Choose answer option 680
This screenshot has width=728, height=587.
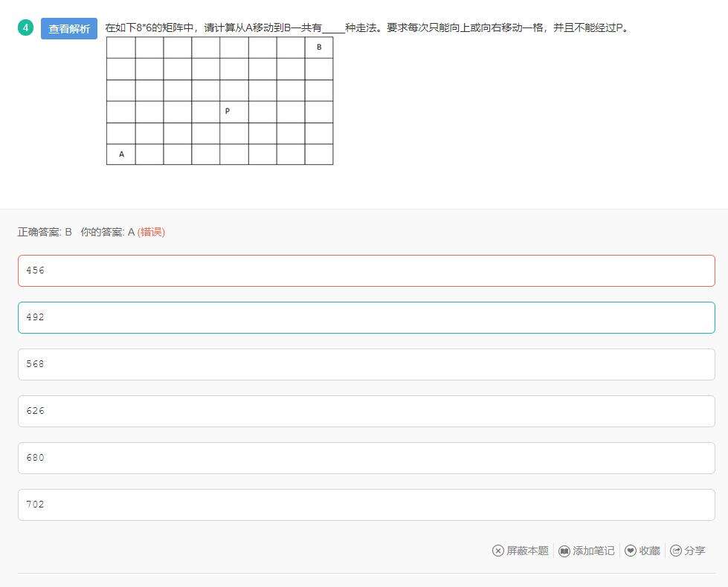tap(366, 458)
